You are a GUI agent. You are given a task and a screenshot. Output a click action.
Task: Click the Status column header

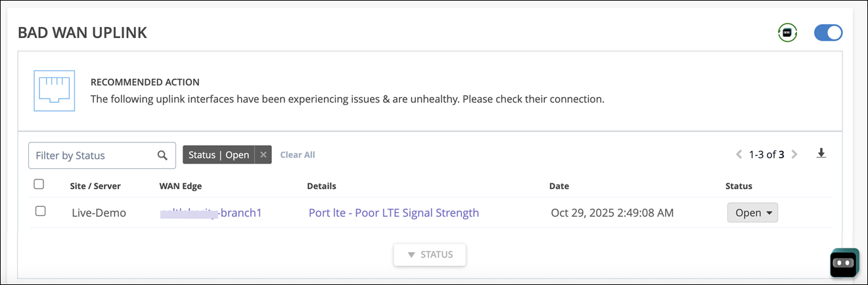tap(739, 186)
